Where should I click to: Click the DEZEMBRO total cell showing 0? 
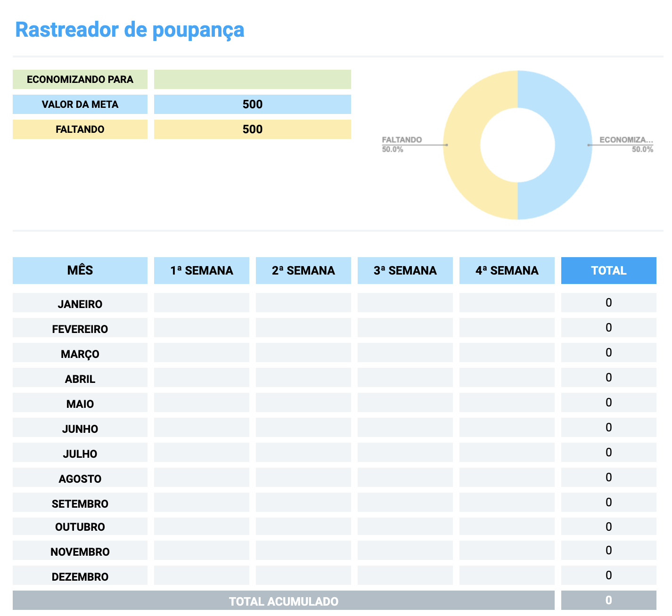pyautogui.click(x=609, y=575)
